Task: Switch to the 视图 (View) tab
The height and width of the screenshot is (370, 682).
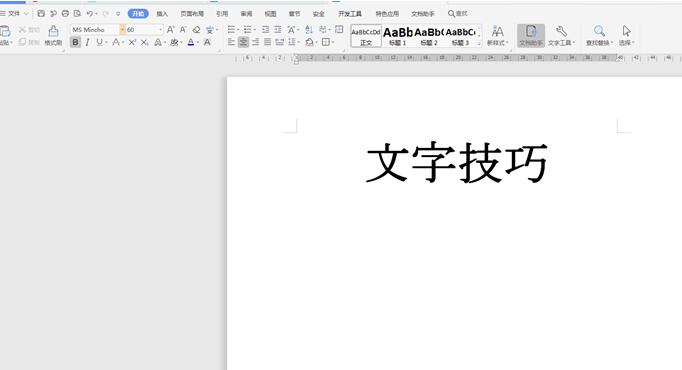Action: pos(270,13)
